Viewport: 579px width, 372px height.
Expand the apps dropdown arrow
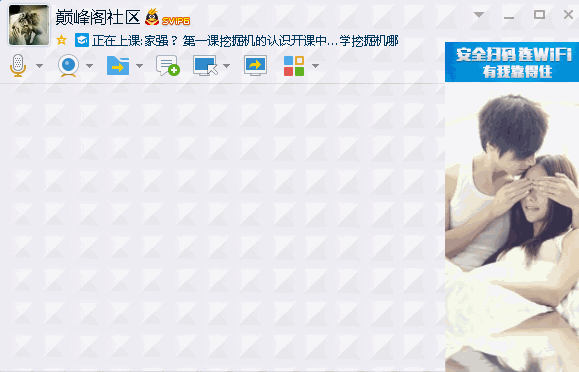click(315, 66)
